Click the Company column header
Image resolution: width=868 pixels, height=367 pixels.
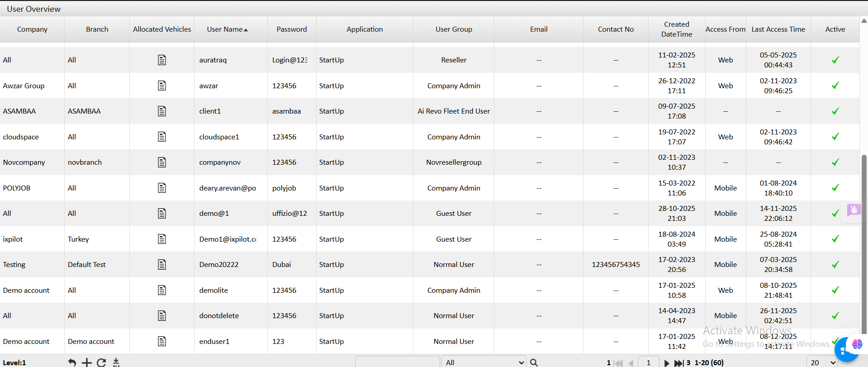[32, 29]
